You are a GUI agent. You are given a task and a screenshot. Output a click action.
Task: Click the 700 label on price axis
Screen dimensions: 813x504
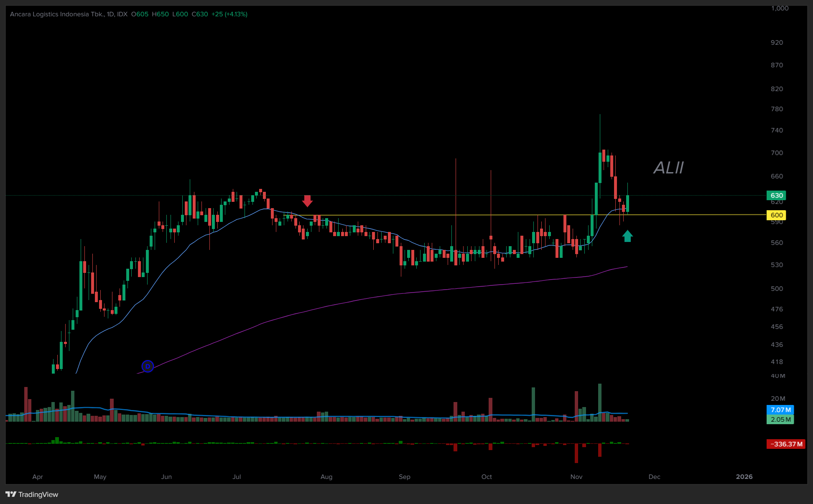click(777, 153)
